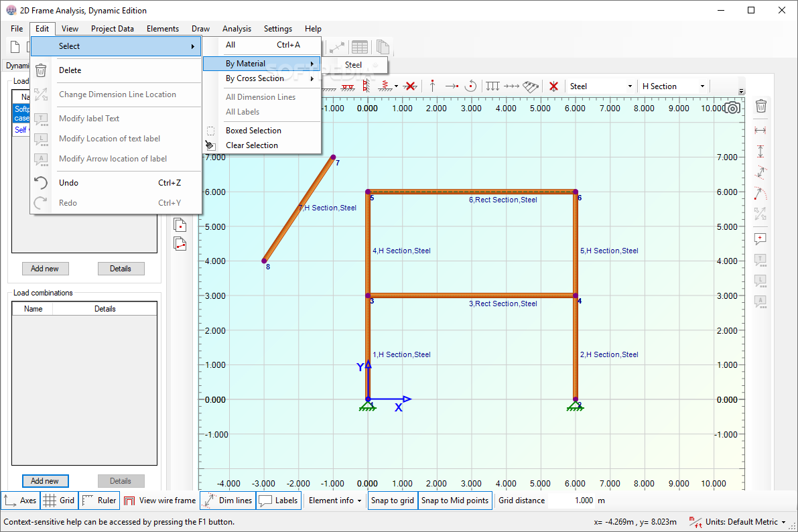The height and width of the screenshot is (532, 798).
Task: Open the Units Default Metric dropdown
Action: tap(738, 522)
